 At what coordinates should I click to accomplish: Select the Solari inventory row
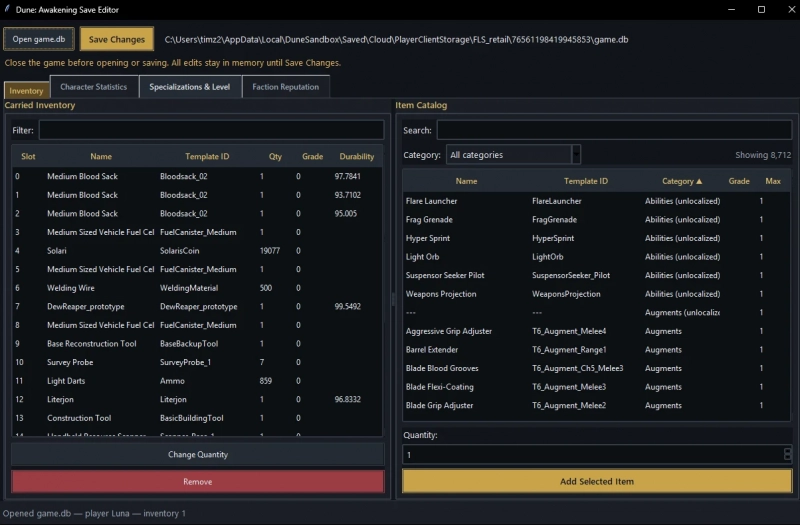[197, 251]
